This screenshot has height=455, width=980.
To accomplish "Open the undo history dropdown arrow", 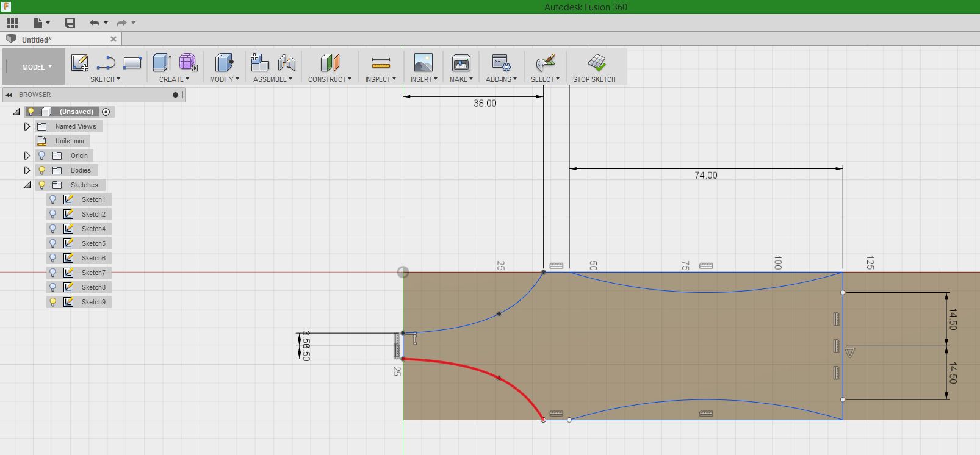I will pyautogui.click(x=106, y=23).
